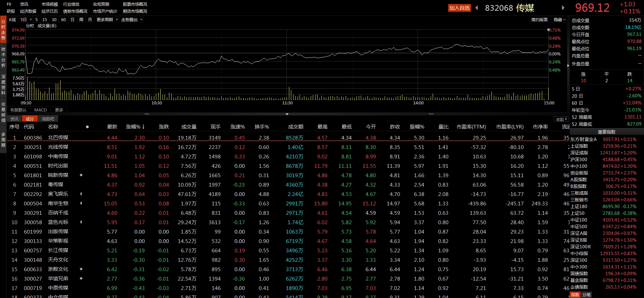
Task: Open the 5日 period dropdown
Action: tap(26, 20)
